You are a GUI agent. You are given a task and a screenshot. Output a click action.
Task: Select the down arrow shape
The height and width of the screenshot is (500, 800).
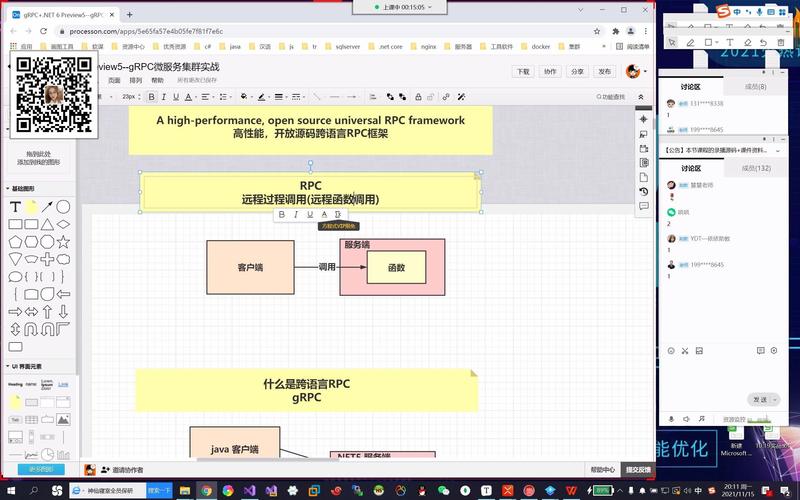pos(63,311)
